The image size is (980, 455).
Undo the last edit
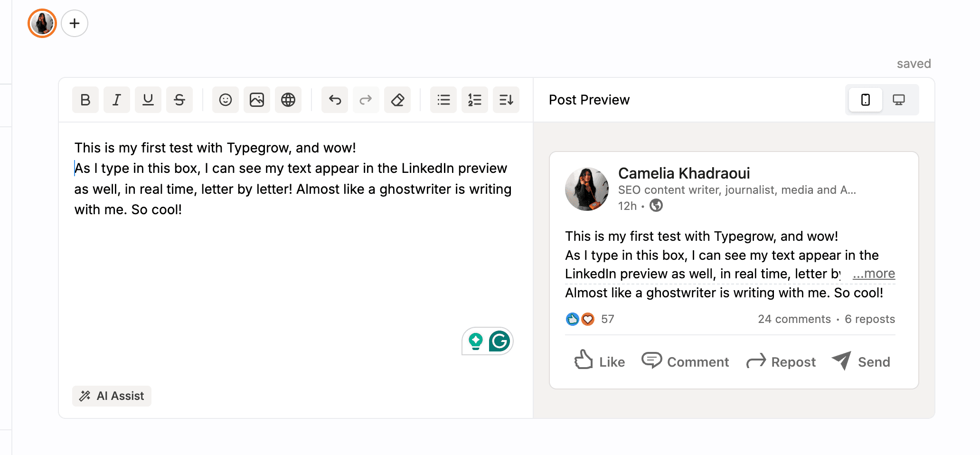(335, 100)
